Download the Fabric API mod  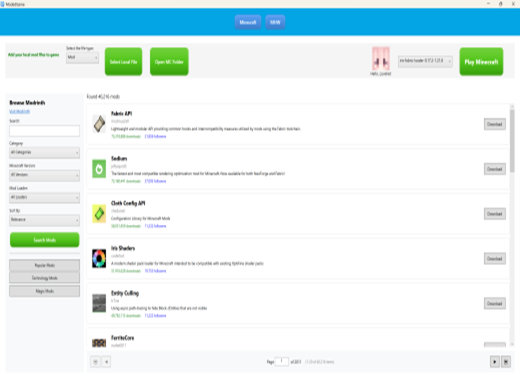[495, 124]
